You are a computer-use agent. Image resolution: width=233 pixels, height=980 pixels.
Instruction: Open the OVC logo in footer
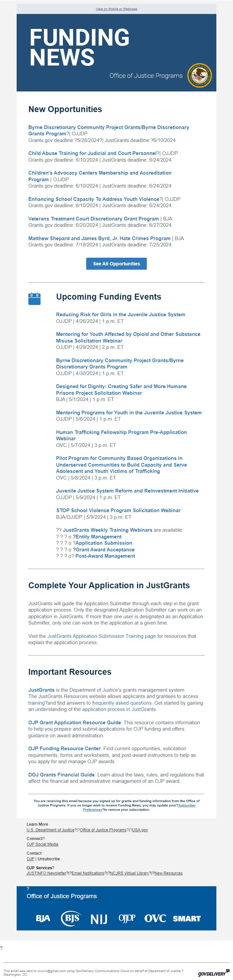coord(155,918)
